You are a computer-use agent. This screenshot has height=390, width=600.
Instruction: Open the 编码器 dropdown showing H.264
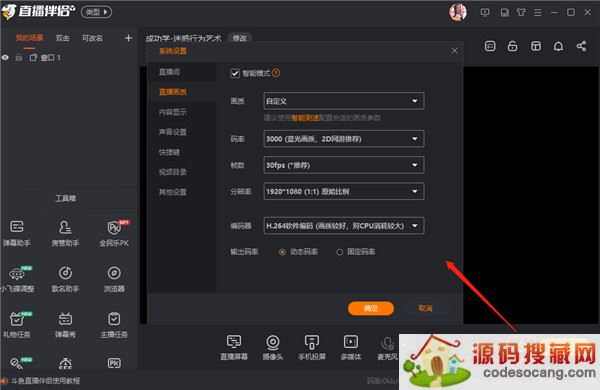[x=344, y=225]
